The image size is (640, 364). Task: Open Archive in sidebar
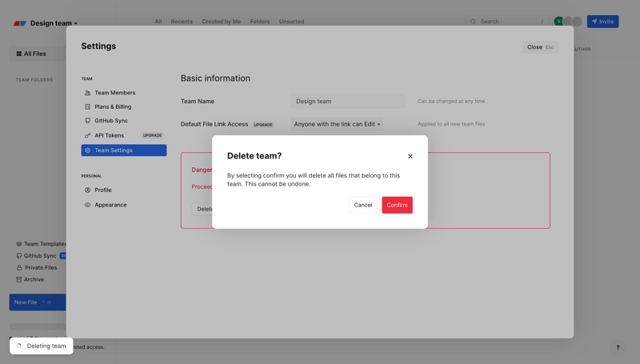click(x=30, y=279)
